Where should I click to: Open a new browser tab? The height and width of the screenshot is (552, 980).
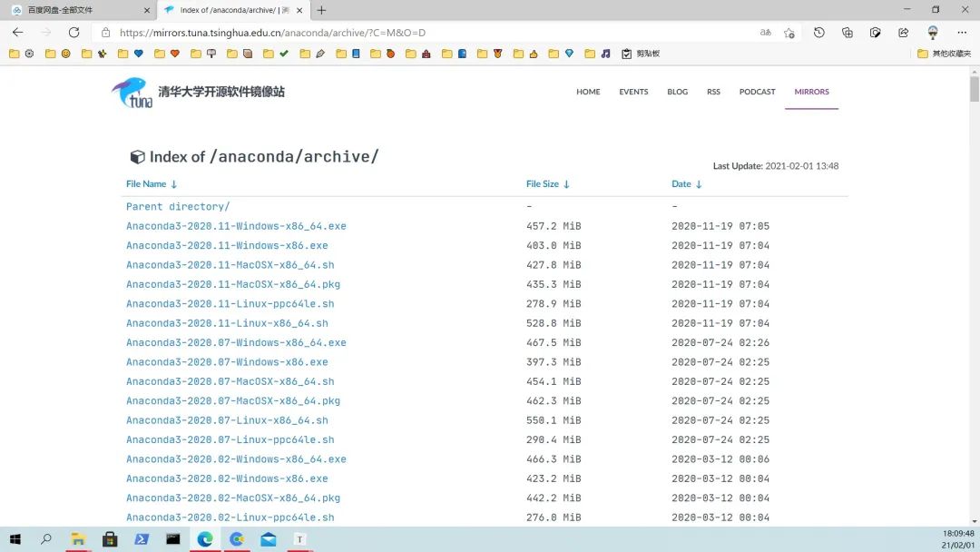tap(321, 10)
